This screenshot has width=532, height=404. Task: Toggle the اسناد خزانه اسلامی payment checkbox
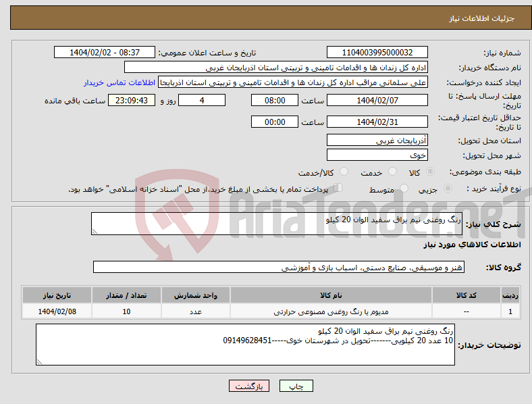338,188
